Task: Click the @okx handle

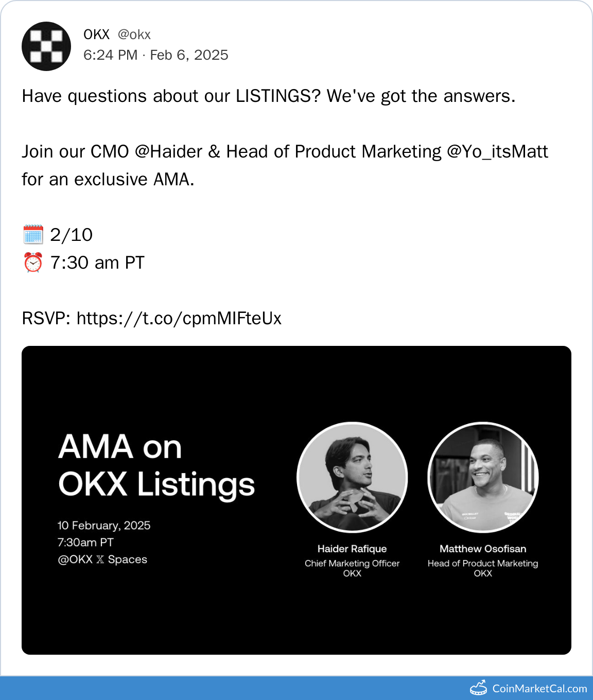Action: pyautogui.click(x=134, y=34)
